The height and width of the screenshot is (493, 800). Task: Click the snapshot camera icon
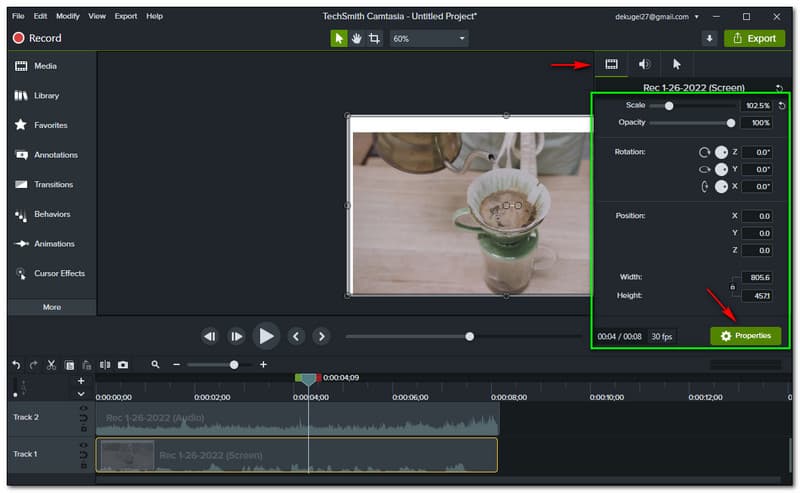(x=123, y=365)
